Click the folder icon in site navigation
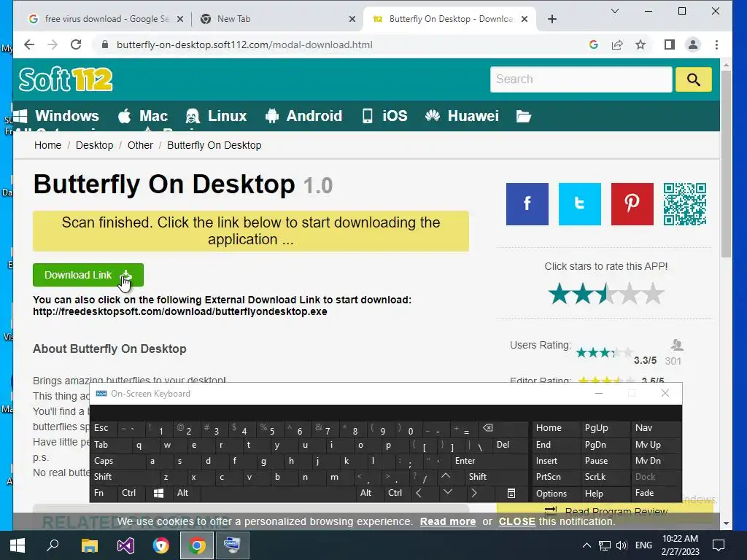Image resolution: width=747 pixels, height=560 pixels. 524,116
